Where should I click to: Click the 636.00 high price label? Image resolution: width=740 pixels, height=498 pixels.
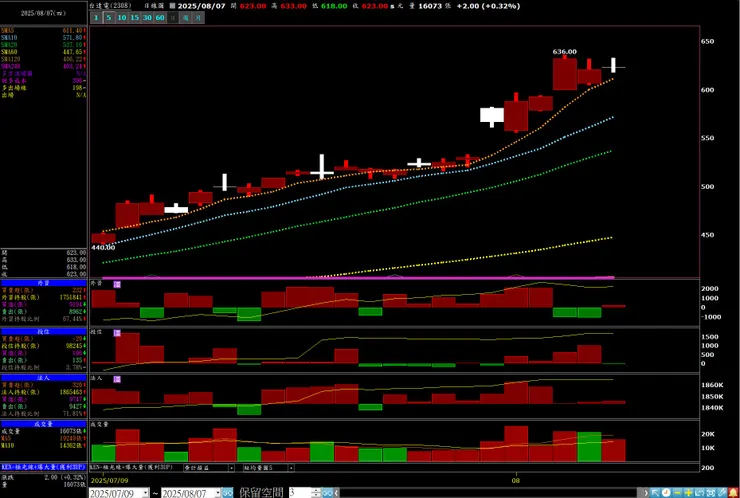(564, 52)
